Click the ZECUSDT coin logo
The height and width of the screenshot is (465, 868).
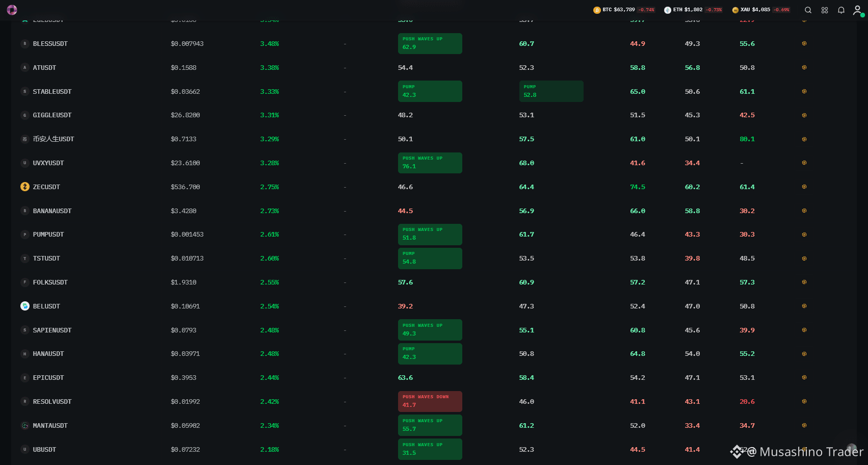(24, 187)
